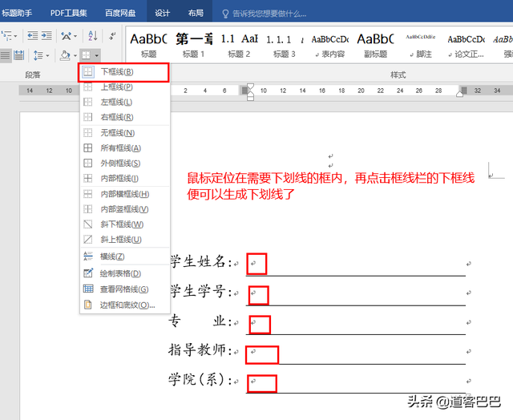The height and width of the screenshot is (420, 513).
Task: Apply 内部横框线(H) inside horizontal border
Action: (124, 194)
